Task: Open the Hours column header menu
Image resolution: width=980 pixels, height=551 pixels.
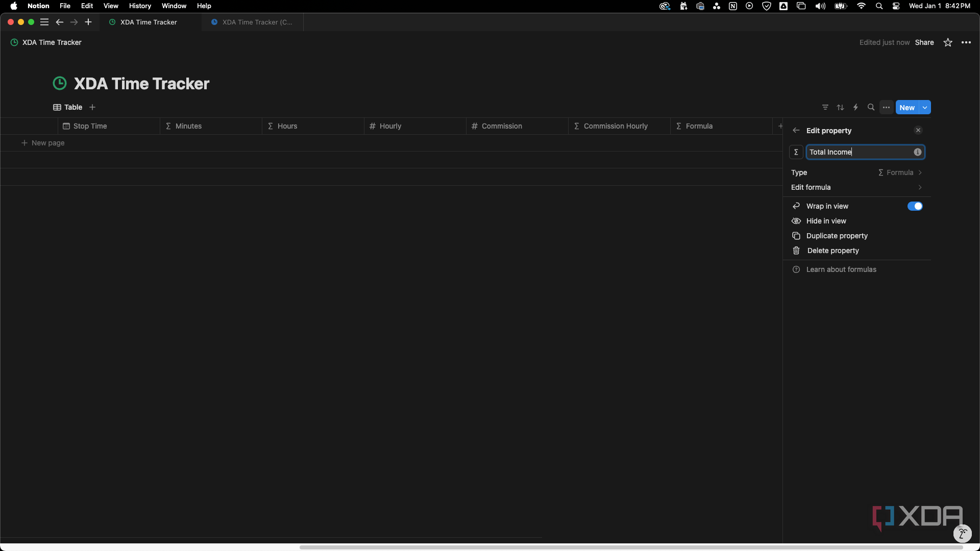Action: [313, 126]
